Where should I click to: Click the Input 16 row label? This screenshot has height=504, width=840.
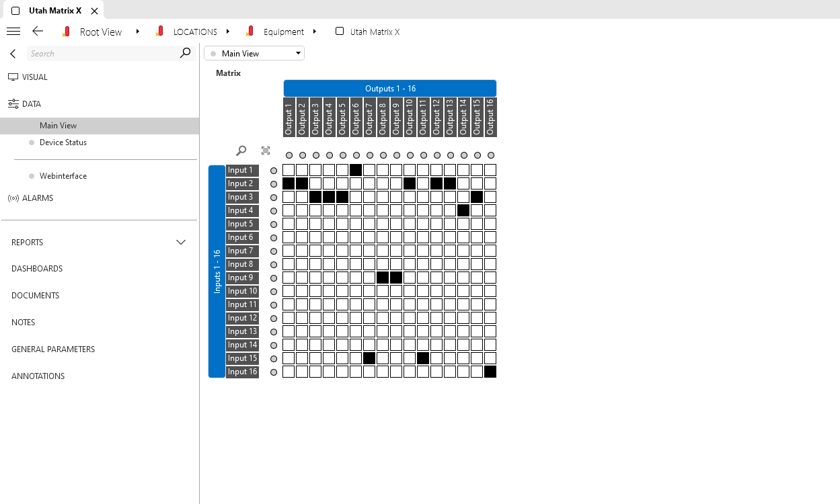tap(242, 372)
